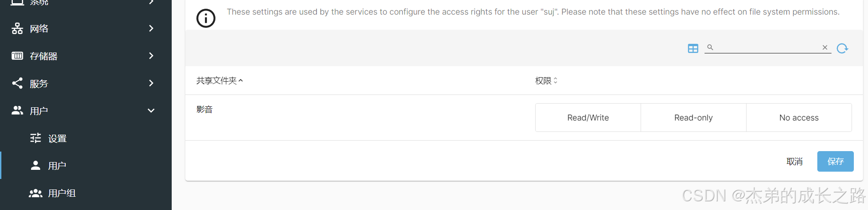Screen dimensions: 868x210
Task: Expand the 存储器 menu chevron
Action: click(x=151, y=56)
